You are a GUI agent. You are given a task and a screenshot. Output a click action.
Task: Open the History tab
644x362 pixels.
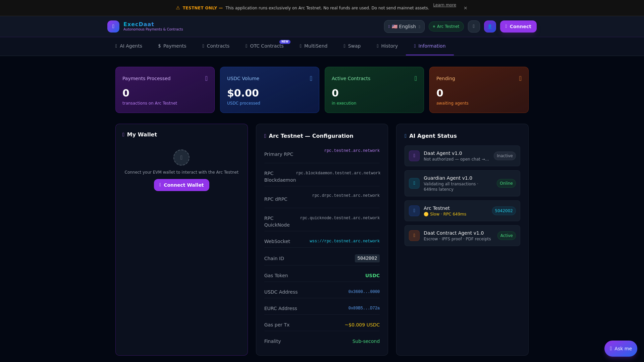tap(387, 46)
